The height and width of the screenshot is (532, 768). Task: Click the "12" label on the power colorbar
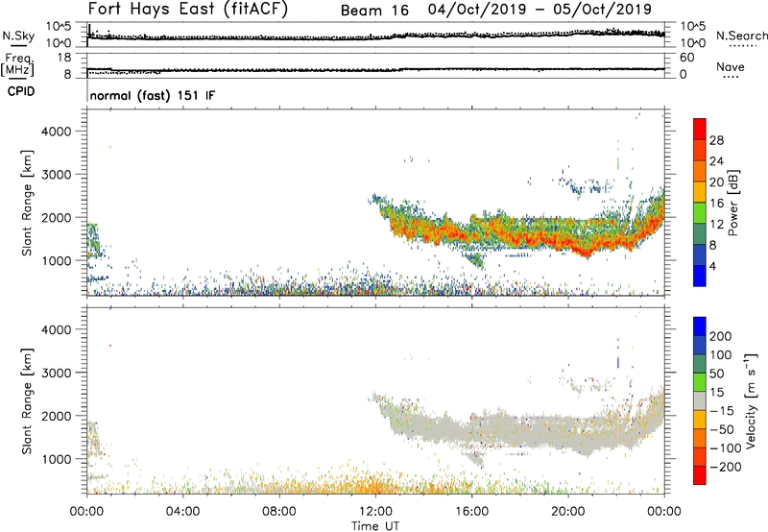(x=716, y=225)
